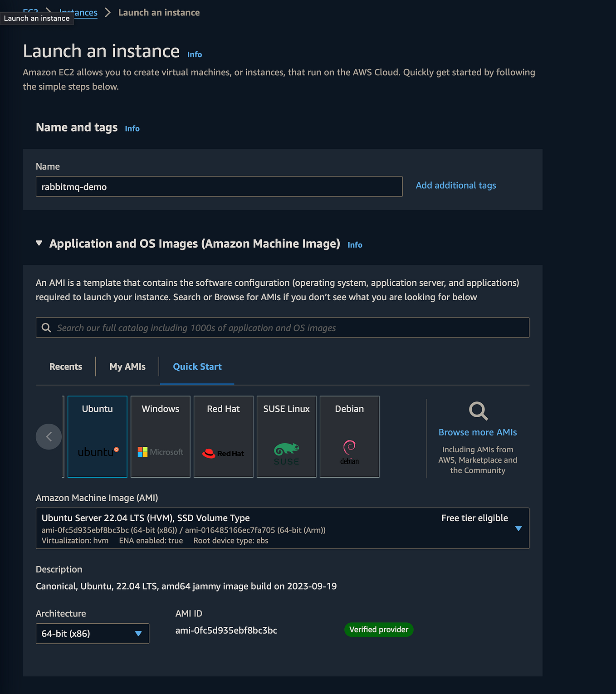Click the Ubuntu Server 22.04 LTS title text
The image size is (616, 694).
tap(146, 518)
